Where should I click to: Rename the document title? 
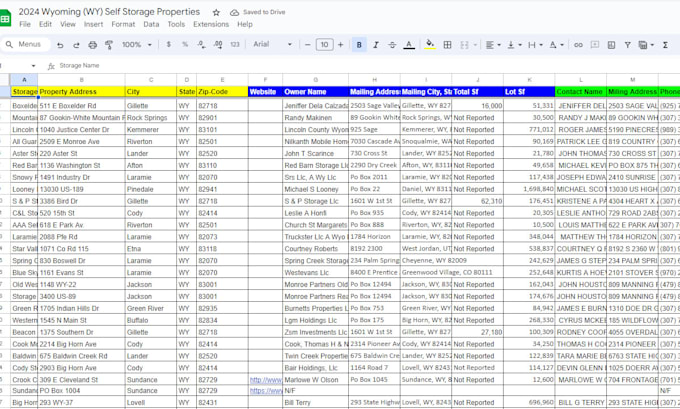point(109,12)
